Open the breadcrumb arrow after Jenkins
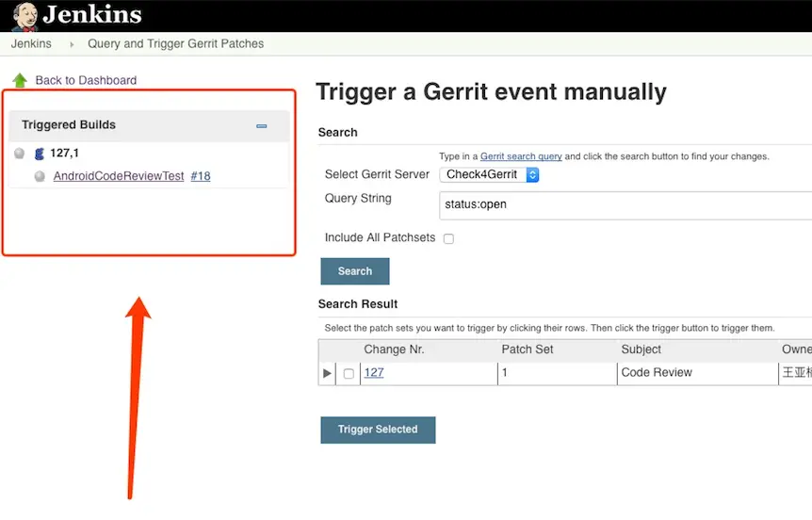The image size is (812, 520). 72,44
